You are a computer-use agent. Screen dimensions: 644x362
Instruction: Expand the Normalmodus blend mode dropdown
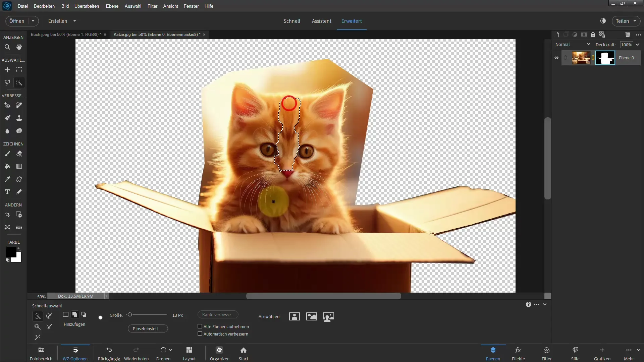coord(572,44)
